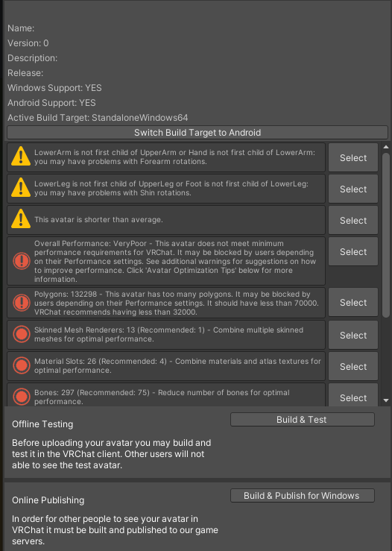392x551 pixels.
Task: Start Build & Test for offline testing
Action: 302,420
